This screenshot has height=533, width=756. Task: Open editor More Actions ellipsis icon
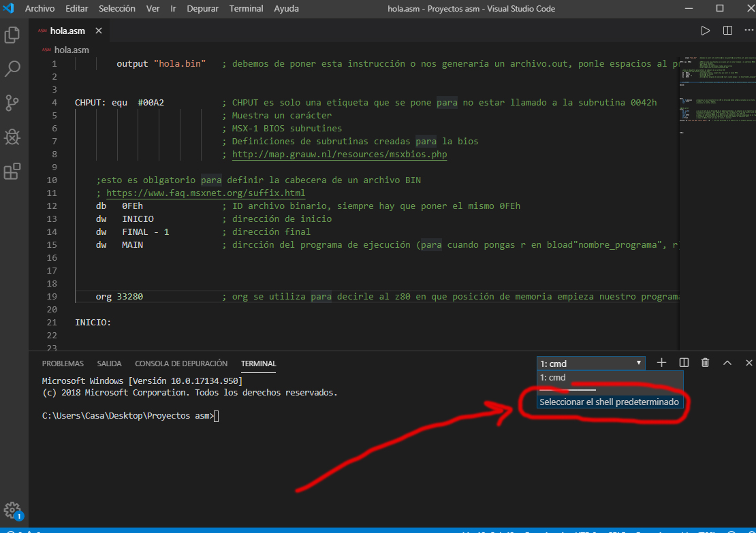(748, 30)
